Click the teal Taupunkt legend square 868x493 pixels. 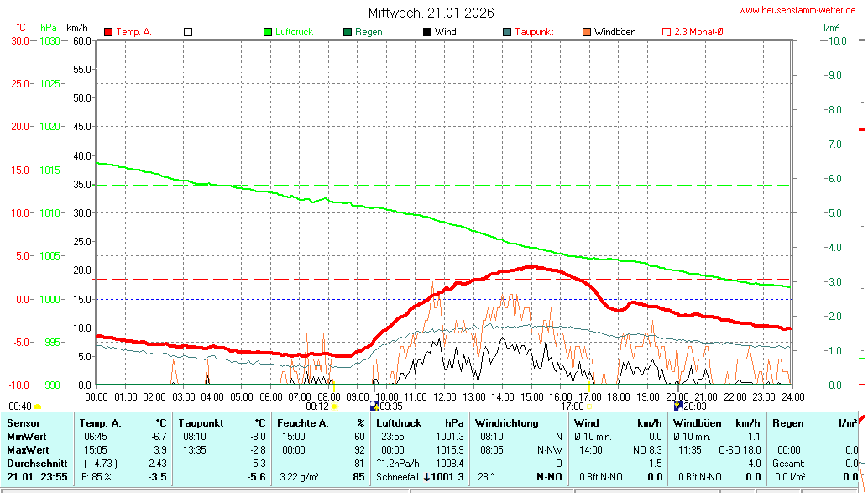pos(507,32)
